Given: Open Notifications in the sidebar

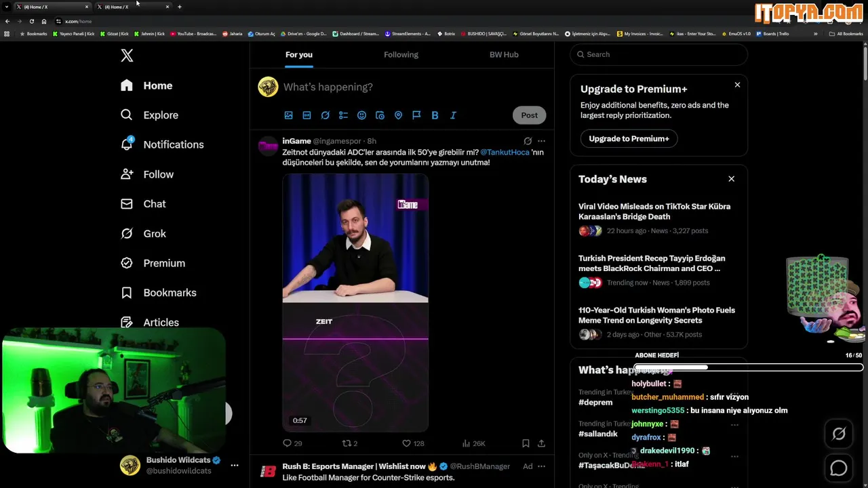Looking at the screenshot, I should click(x=161, y=144).
